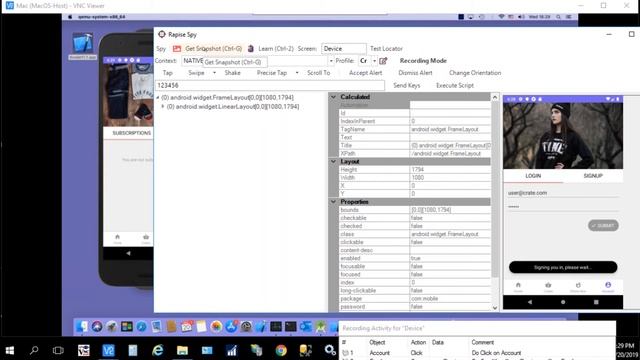Screen dimensions: 640x360
Task: Click the Apple menu in the Mac menu bar
Action: pos(70,17)
